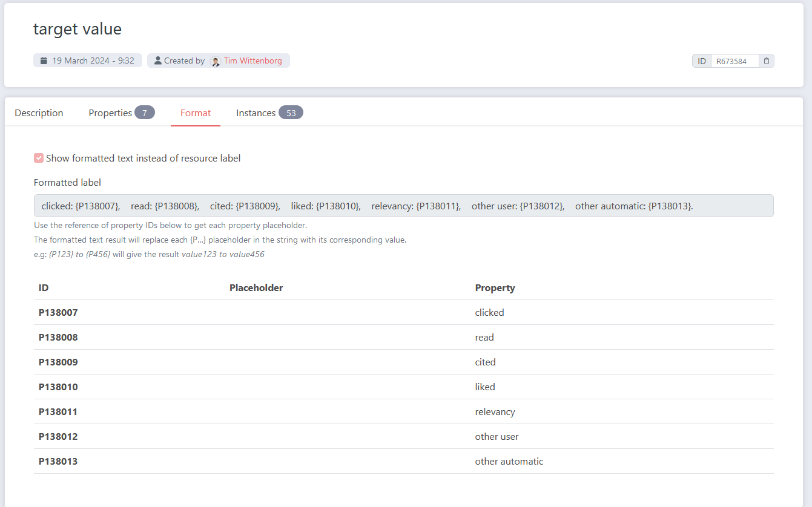Click the Formatted label text field
Image resolution: width=812 pixels, height=507 pixels.
point(403,206)
